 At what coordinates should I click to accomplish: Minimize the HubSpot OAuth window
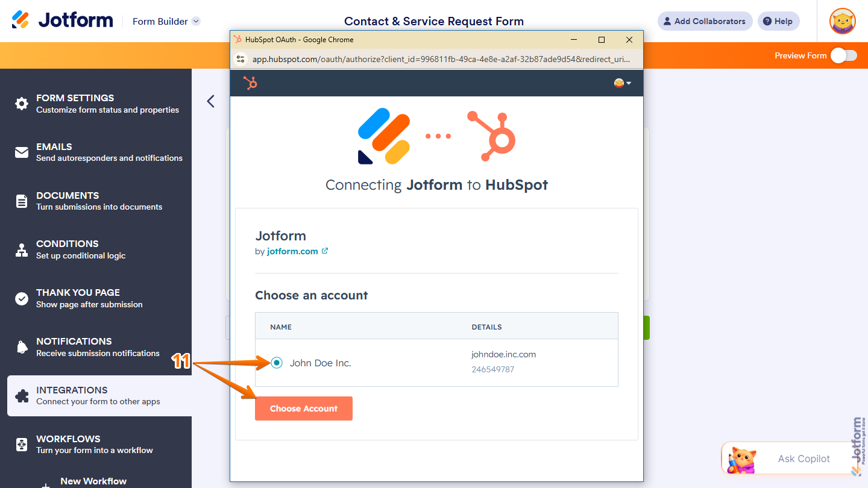click(573, 40)
